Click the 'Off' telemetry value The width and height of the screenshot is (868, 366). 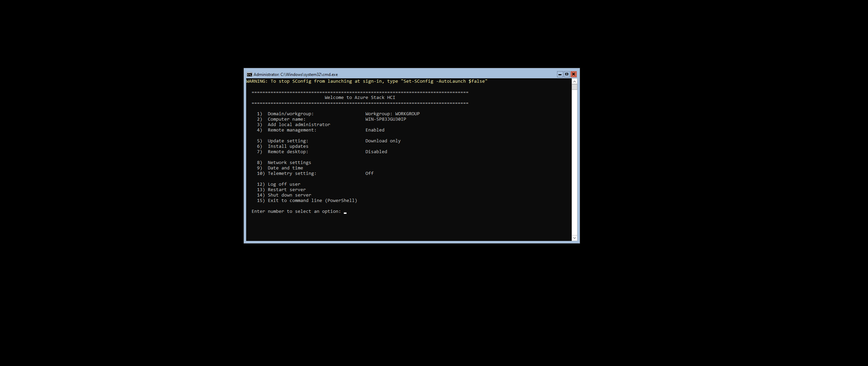coord(370,174)
